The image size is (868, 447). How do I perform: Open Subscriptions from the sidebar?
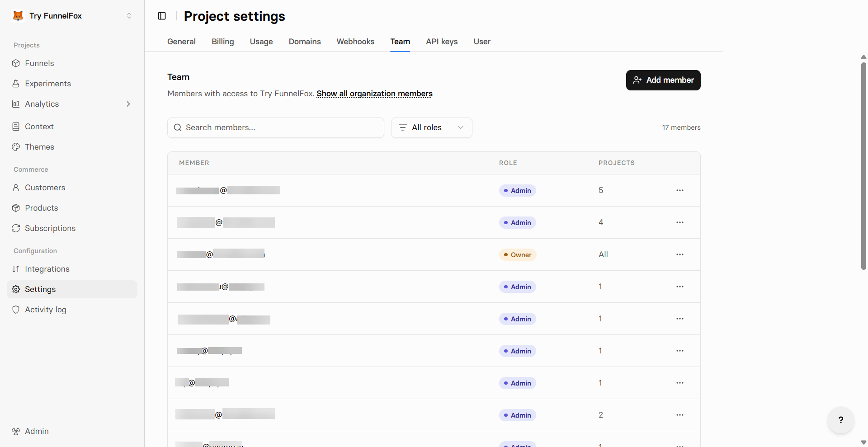point(72,228)
